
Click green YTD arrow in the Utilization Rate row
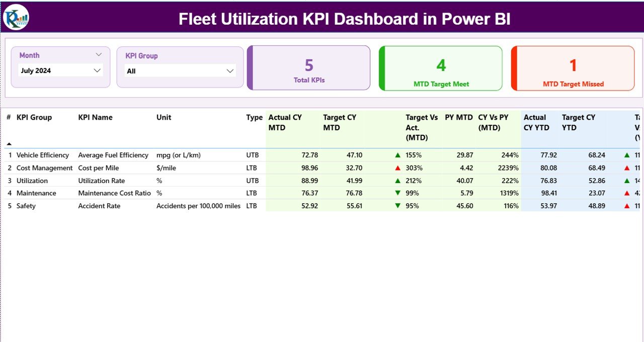point(627,181)
